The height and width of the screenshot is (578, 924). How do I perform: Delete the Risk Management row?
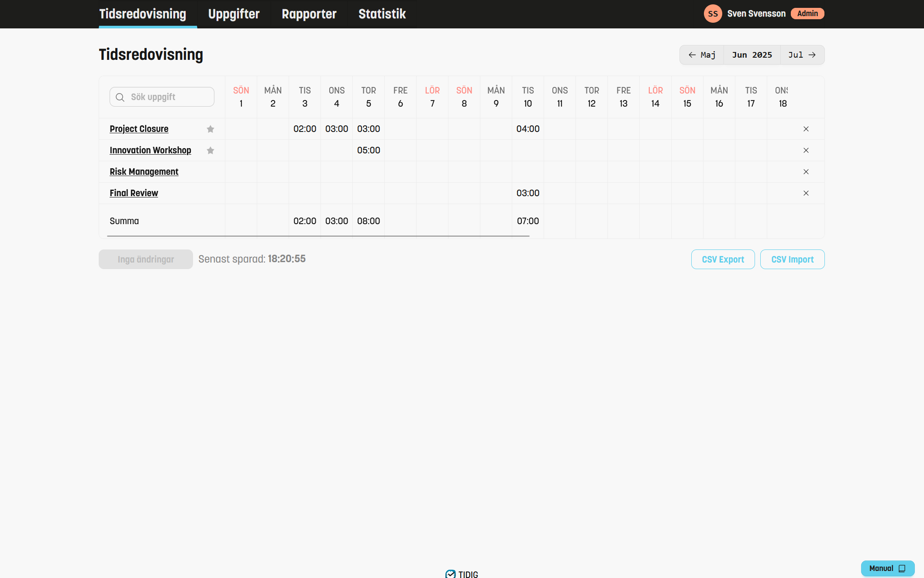806,172
